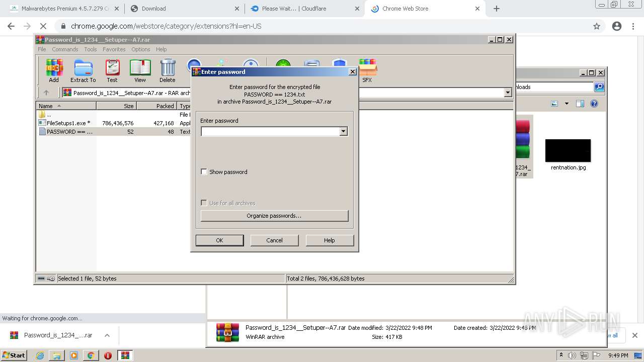Screen dimensions: 644x362
Task: Open the parent folder ".." entry
Action: click(x=45, y=114)
